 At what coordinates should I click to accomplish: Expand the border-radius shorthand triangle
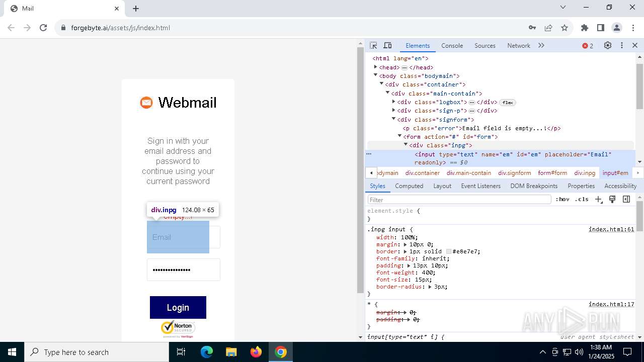[x=430, y=287]
